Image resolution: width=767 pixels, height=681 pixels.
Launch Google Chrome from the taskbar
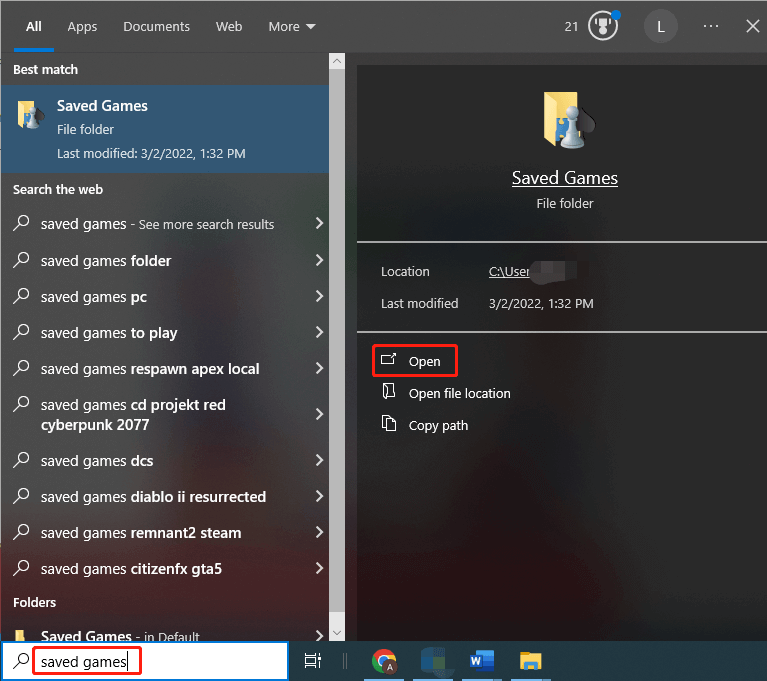pos(383,660)
